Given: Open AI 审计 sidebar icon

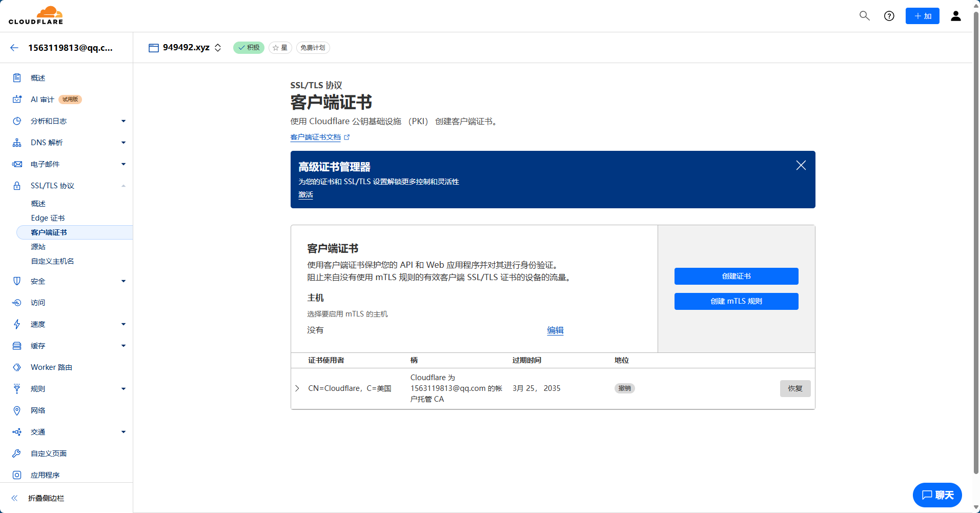Looking at the screenshot, I should pyautogui.click(x=17, y=100).
